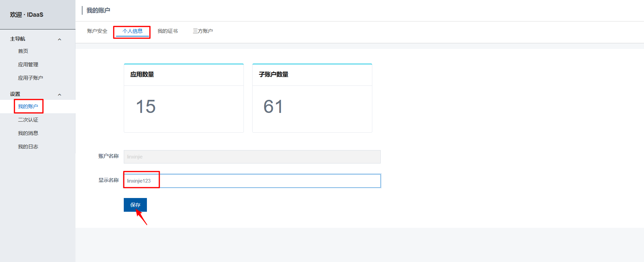Select 我的账户 in sidebar

tap(28, 107)
